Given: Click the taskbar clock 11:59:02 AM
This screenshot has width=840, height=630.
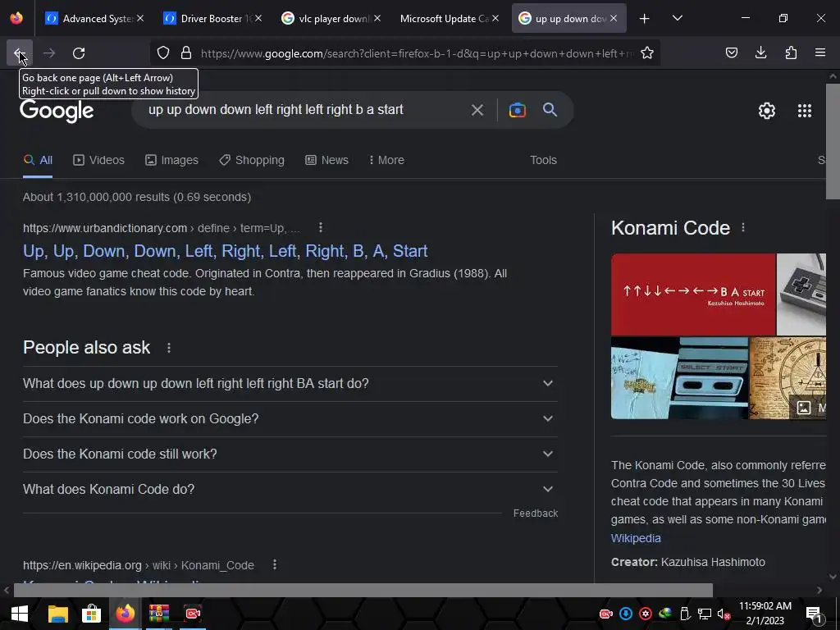Looking at the screenshot, I should [765, 606].
